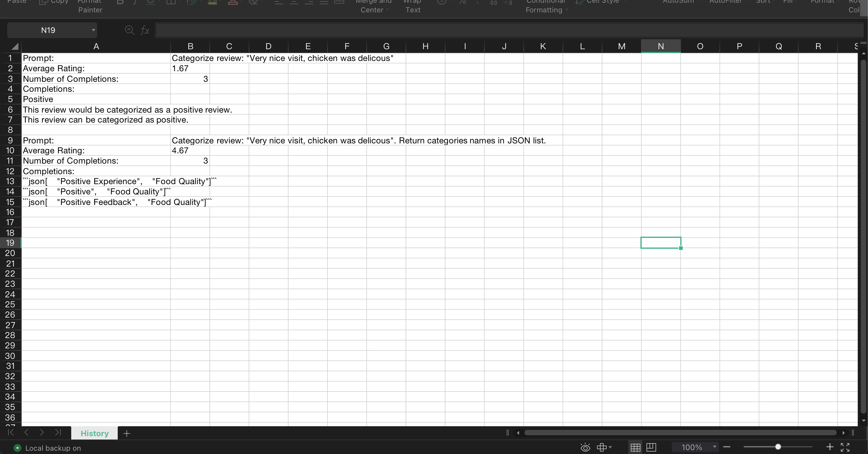Expand the reading mode crosshair dropdown arrow
This screenshot has width=868, height=454.
[x=610, y=447]
